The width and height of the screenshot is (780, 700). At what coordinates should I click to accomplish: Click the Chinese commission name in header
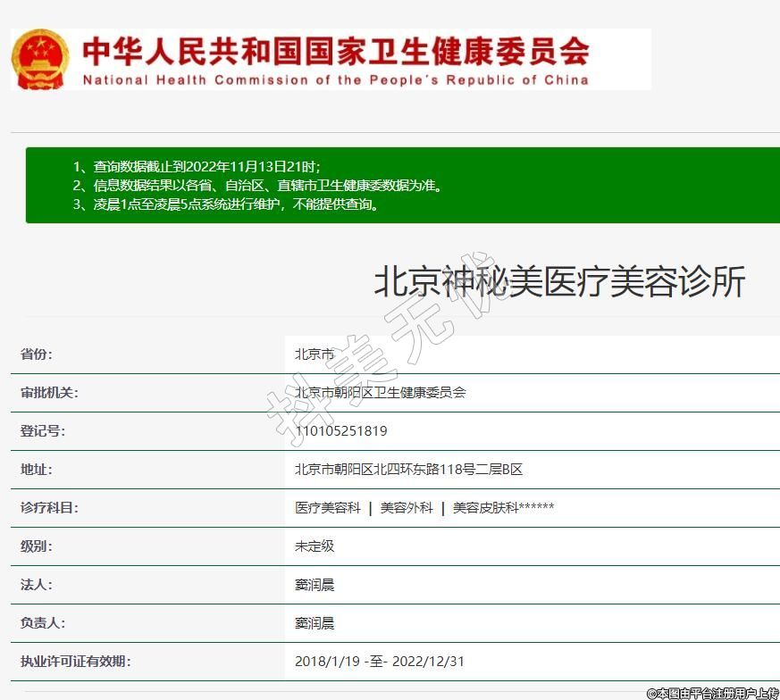pyautogui.click(x=336, y=52)
